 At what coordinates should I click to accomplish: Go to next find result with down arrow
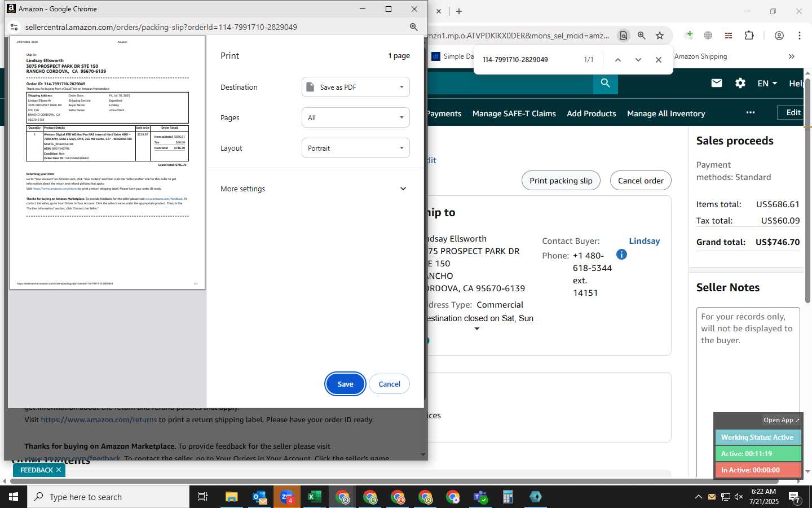coord(638,60)
